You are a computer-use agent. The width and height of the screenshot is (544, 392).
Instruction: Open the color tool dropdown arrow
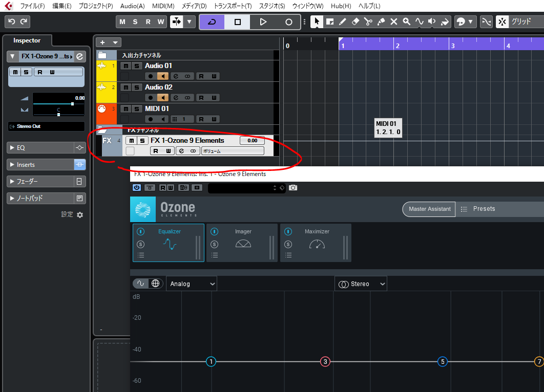pos(470,22)
